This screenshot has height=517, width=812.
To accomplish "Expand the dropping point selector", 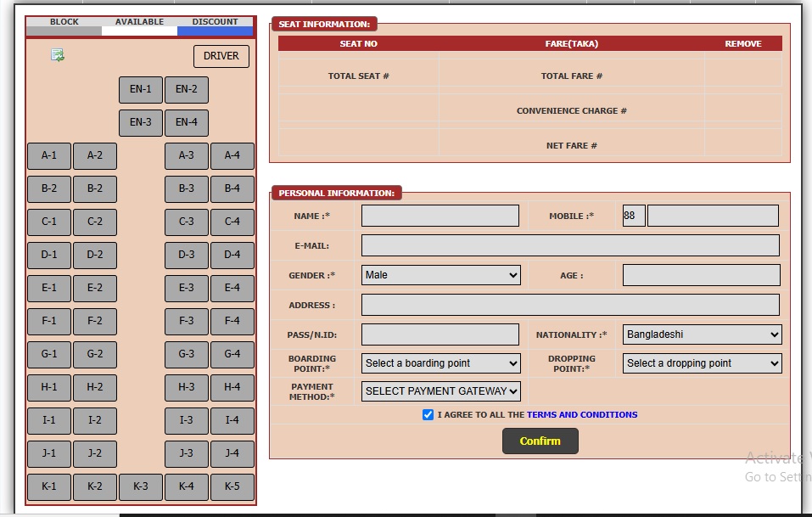I will pyautogui.click(x=703, y=363).
